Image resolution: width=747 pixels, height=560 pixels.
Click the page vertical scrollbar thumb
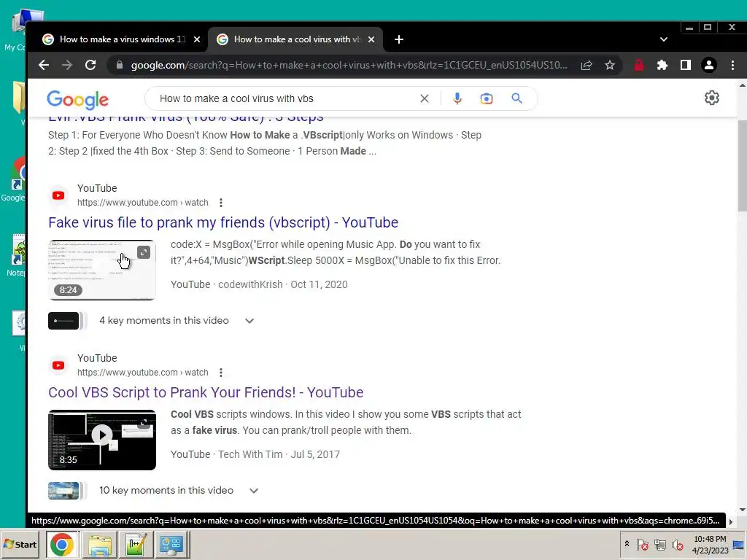click(742, 166)
